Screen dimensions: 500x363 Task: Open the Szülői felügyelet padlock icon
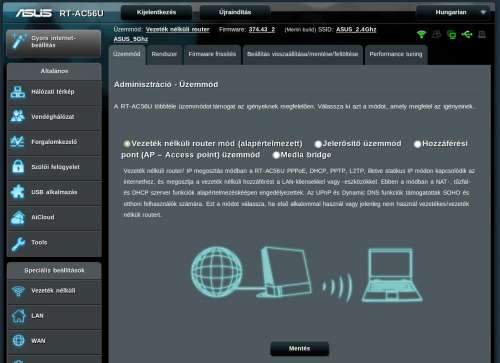[x=18, y=167]
